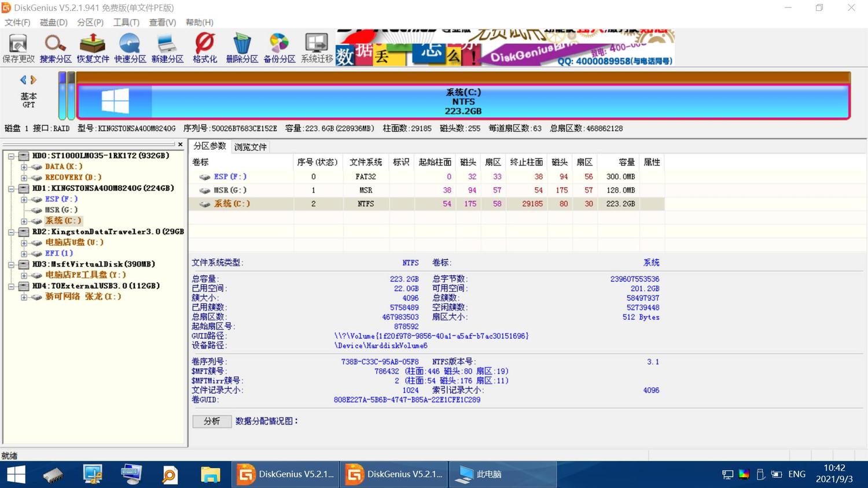Screen dimensions: 868x488
Task: Sort by the 文件系统 column header
Action: click(x=366, y=162)
